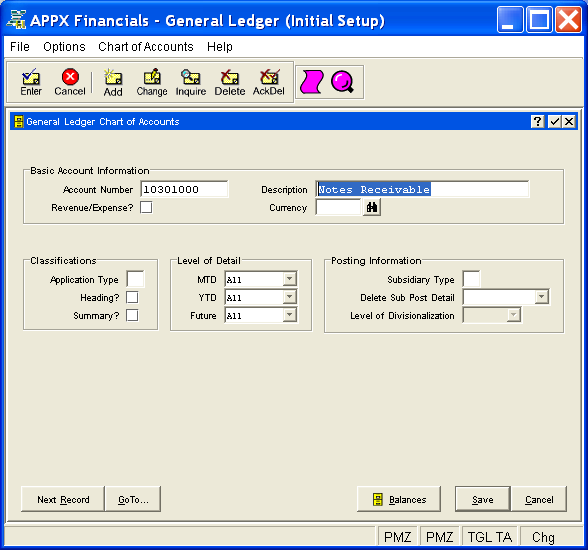The image size is (588, 550).
Task: Click the Application Type input box
Action: (x=135, y=279)
